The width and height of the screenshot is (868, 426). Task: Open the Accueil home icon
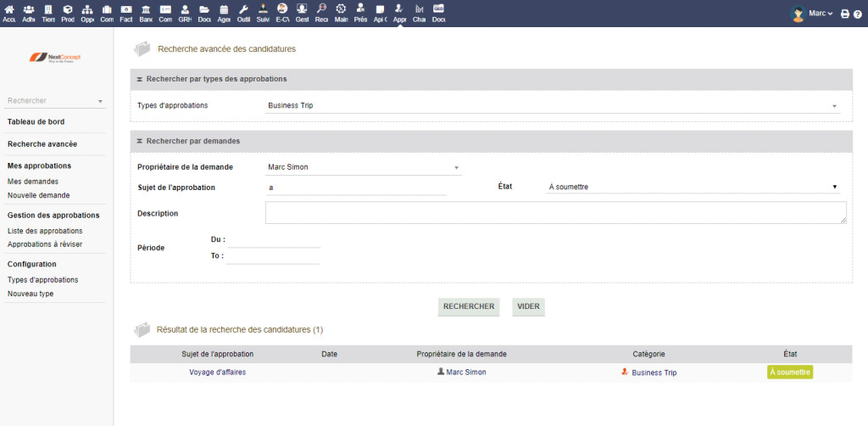[x=9, y=13]
